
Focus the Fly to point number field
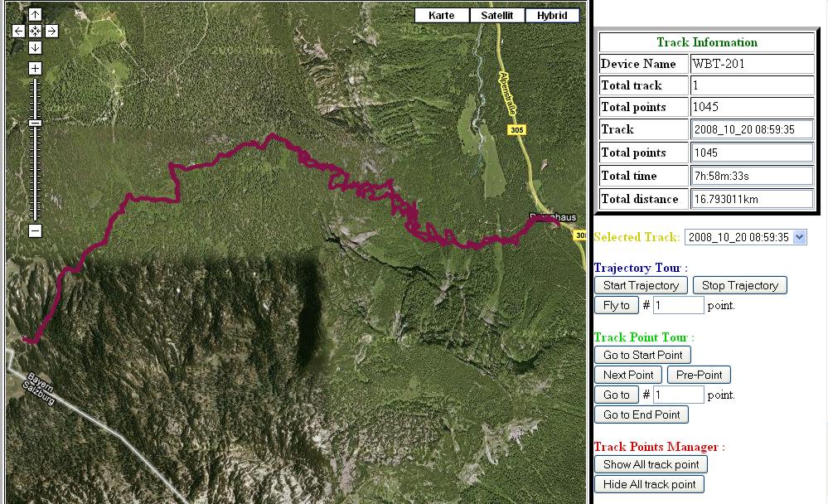pos(678,305)
